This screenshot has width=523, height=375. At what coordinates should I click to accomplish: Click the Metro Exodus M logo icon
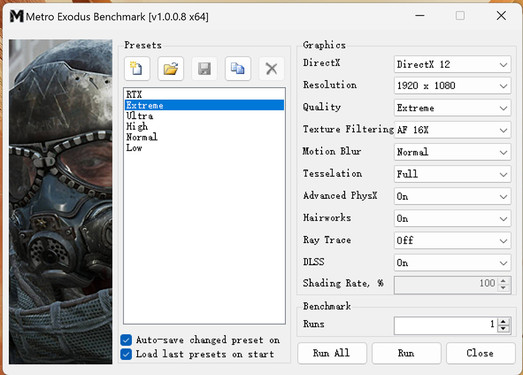pos(16,16)
